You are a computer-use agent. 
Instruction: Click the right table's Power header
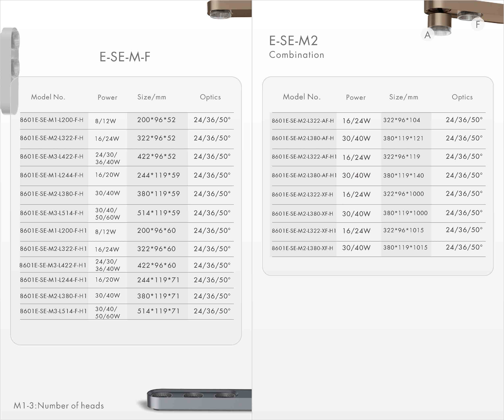coord(356,97)
